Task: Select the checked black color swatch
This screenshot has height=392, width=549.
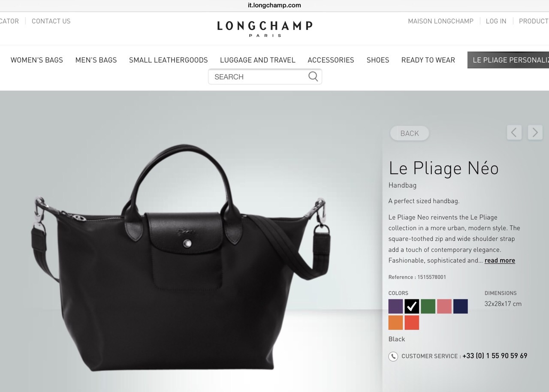Action: click(x=412, y=306)
